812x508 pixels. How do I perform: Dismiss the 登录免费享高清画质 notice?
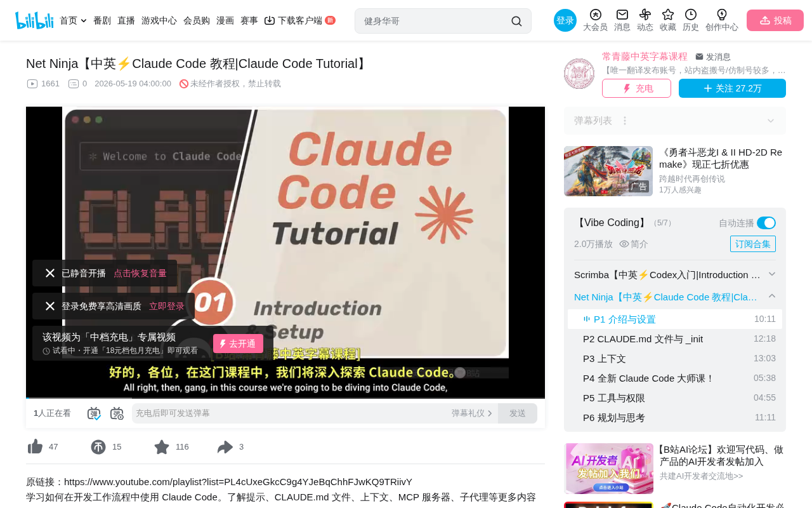pyautogui.click(x=50, y=306)
